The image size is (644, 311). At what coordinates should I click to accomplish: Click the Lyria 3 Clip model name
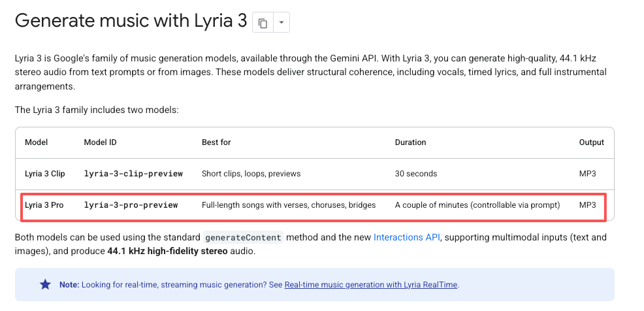(x=45, y=174)
